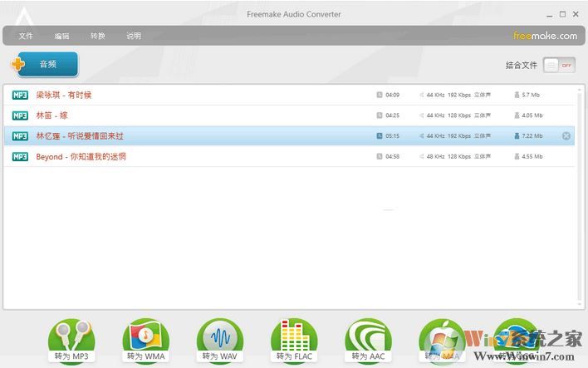Choose the 转为 WMA format icon
588x368 pixels.
[146, 341]
